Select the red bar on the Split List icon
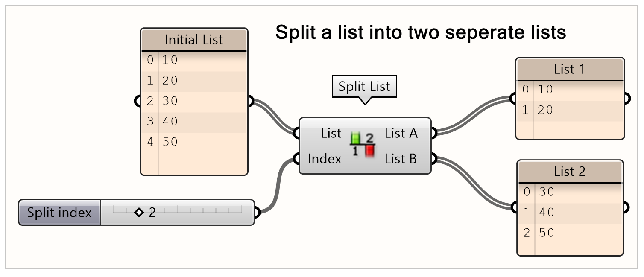Viewport: 644px width, 277px height. point(369,151)
